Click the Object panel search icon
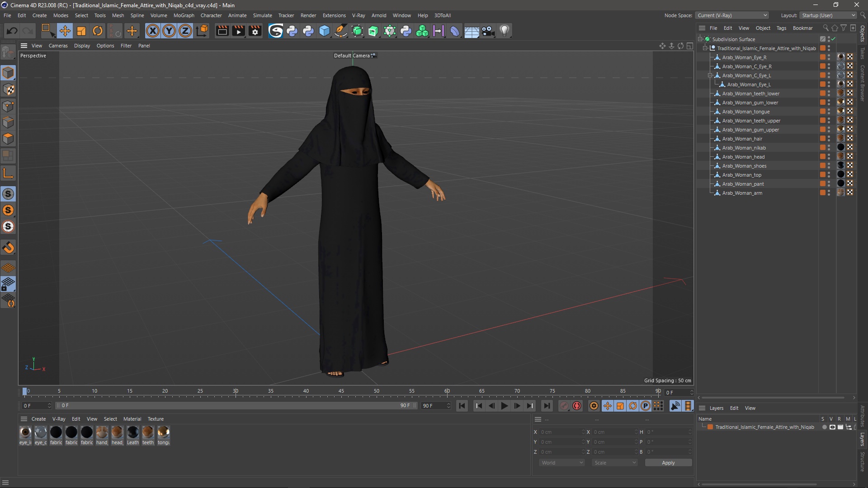 pyautogui.click(x=826, y=28)
